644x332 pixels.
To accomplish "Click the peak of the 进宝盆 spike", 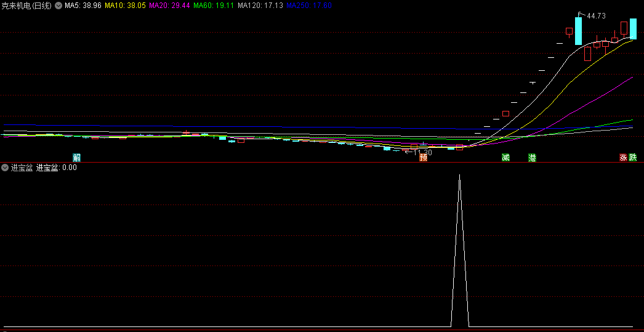I will 459,175.
